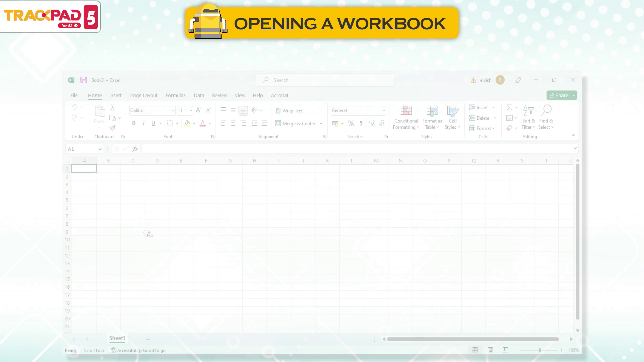Switch to the Page Layout tab
This screenshot has width=644, height=362.
pos(144,95)
